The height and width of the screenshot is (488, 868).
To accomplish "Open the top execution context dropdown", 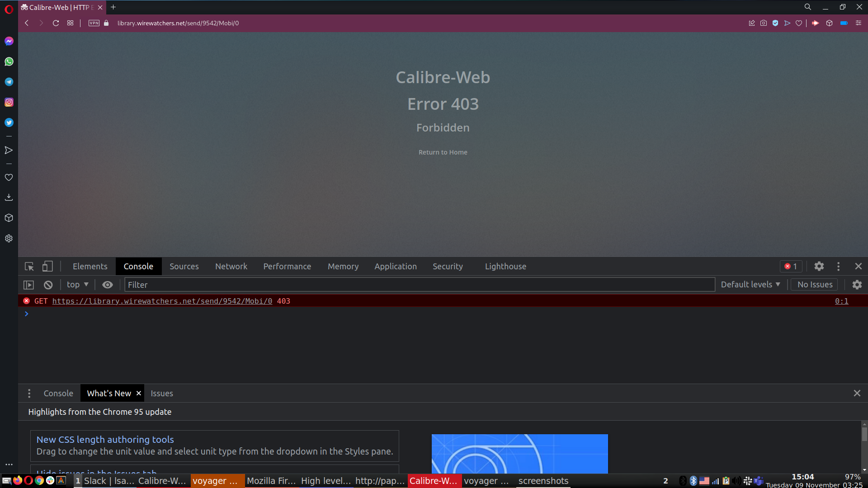I will 77,285.
